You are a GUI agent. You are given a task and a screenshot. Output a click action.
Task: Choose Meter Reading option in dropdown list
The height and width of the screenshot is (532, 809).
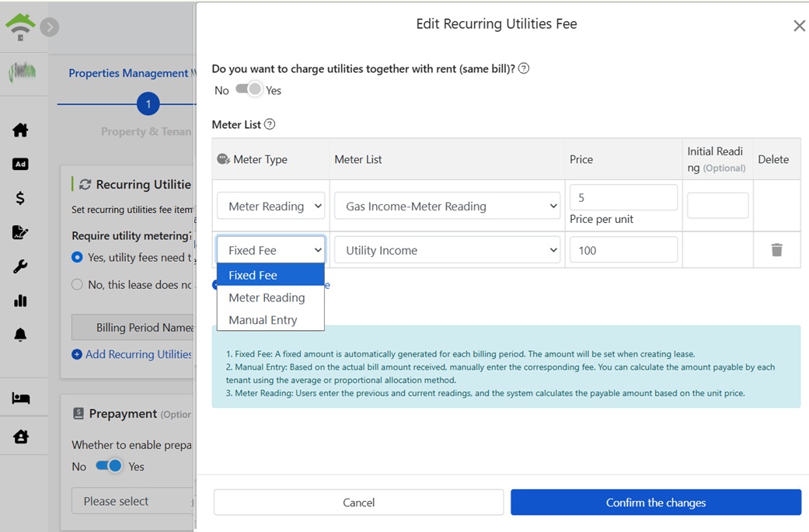point(271,297)
